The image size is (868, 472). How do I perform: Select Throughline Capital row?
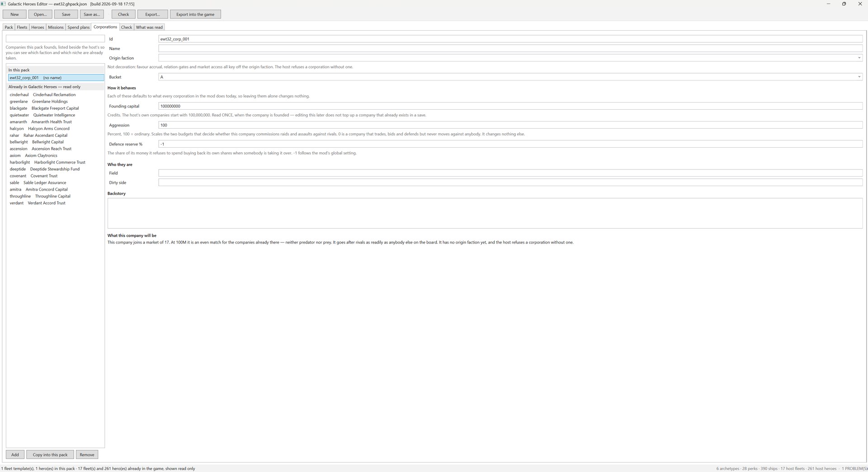pyautogui.click(x=56, y=196)
